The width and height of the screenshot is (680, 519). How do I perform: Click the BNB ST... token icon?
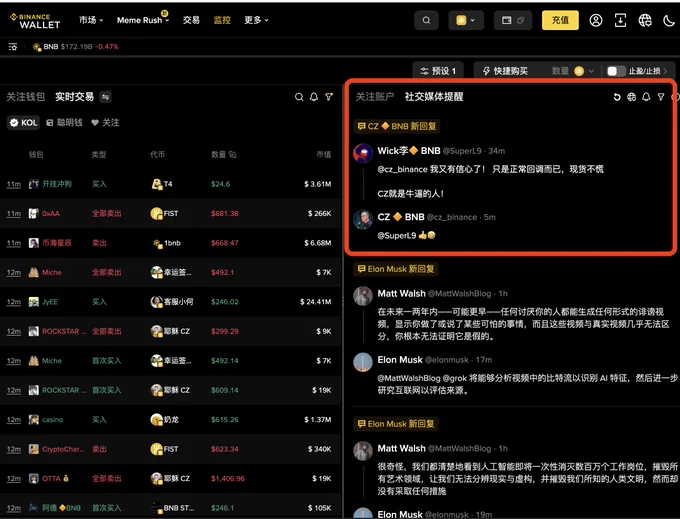click(157, 508)
